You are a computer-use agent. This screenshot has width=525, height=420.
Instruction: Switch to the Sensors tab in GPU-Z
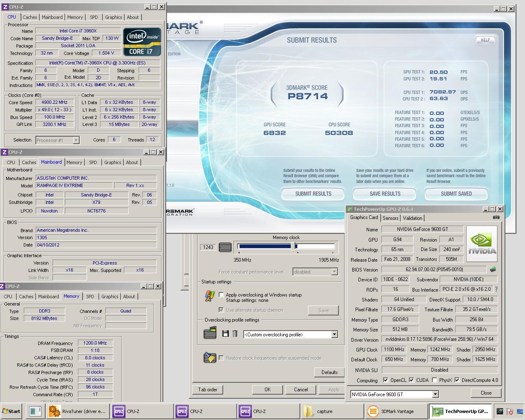tap(390, 218)
